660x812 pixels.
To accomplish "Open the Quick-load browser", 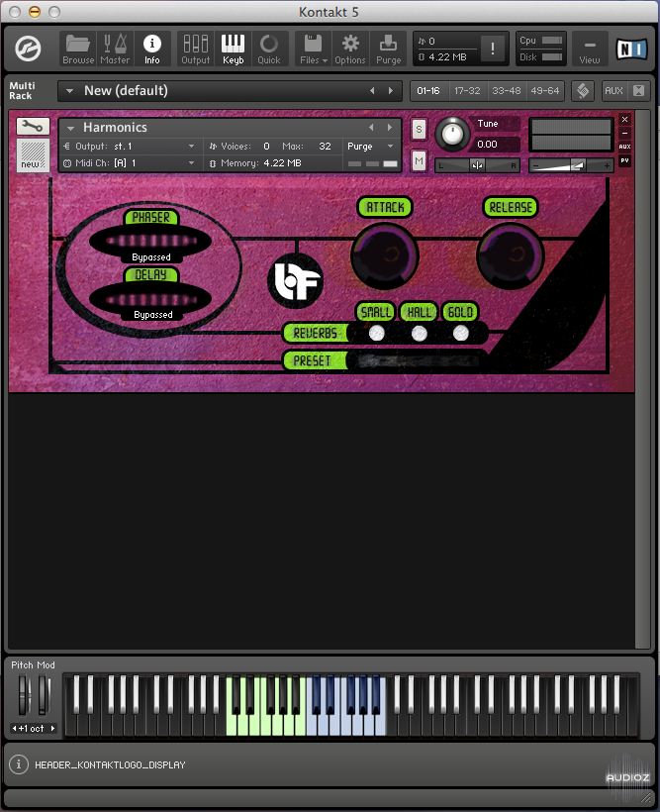I will [x=269, y=50].
